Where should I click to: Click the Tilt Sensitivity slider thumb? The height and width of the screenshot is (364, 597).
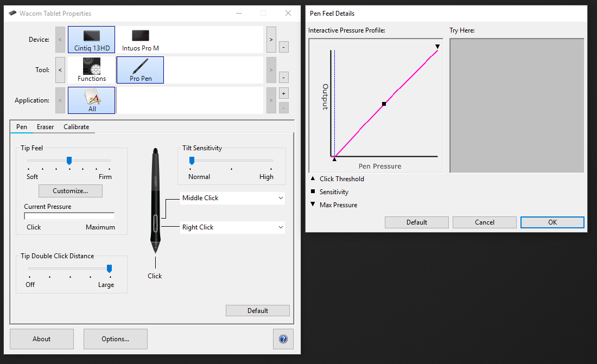192,161
